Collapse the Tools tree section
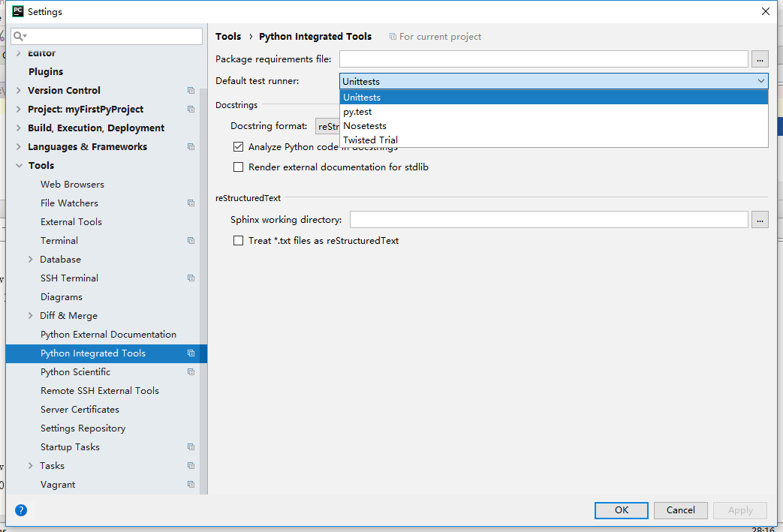The image size is (783, 532). (19, 166)
